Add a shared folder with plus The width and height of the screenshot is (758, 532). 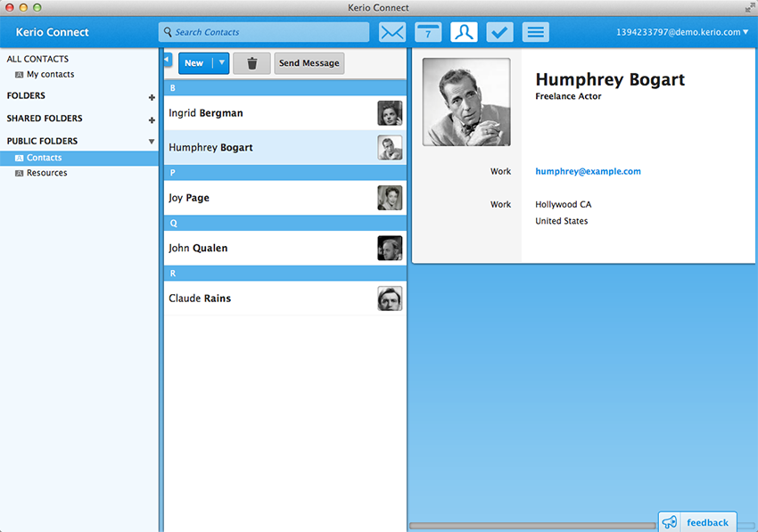(152, 119)
